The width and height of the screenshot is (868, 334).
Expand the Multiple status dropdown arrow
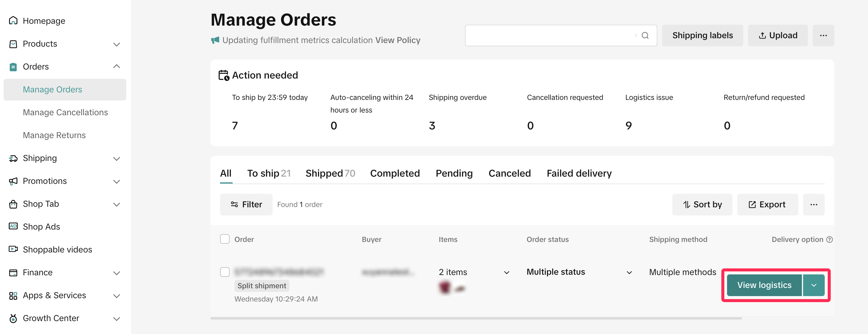coord(629,272)
